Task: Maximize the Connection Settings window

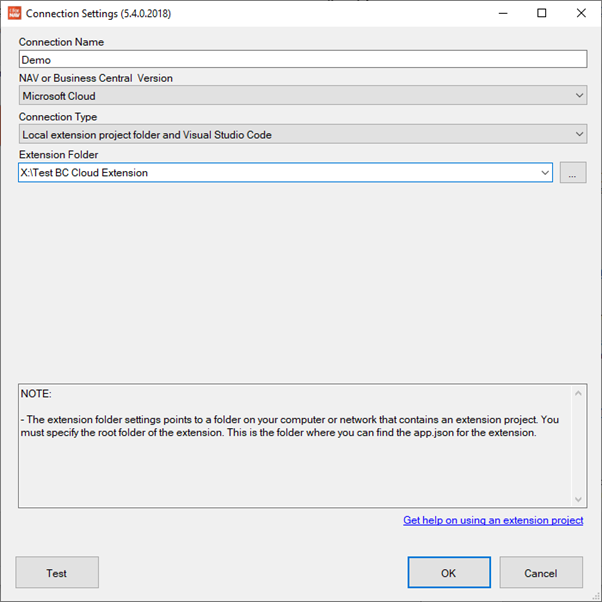Action: pyautogui.click(x=541, y=13)
